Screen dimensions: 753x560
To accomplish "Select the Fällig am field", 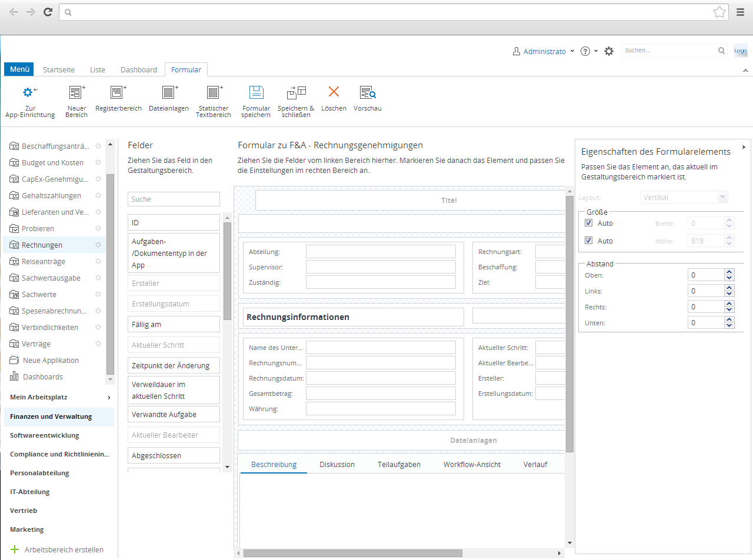I will (174, 324).
